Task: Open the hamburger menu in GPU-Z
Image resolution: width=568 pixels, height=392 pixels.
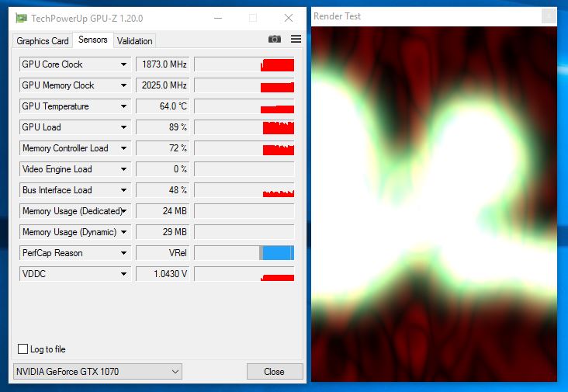Action: pos(296,39)
